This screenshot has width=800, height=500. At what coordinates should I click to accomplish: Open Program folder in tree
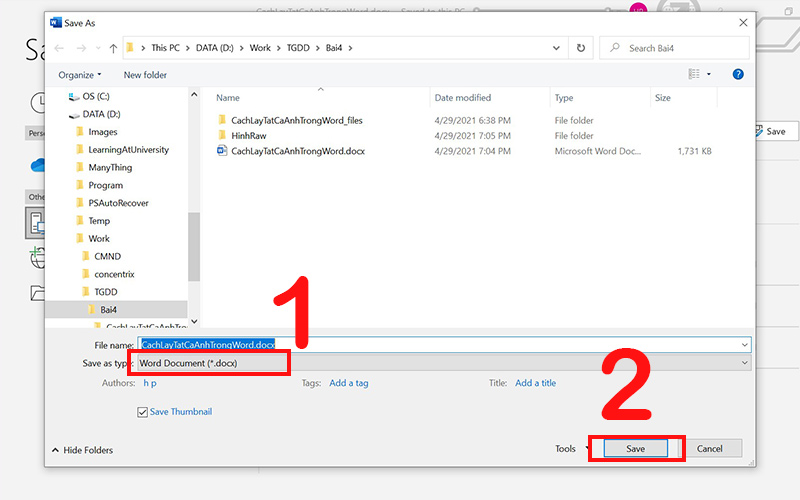[99, 186]
